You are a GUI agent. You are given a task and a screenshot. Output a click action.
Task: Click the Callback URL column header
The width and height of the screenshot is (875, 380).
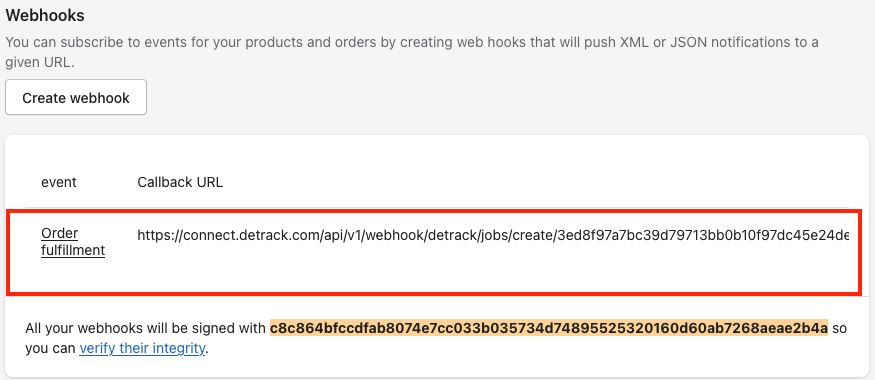pos(180,182)
